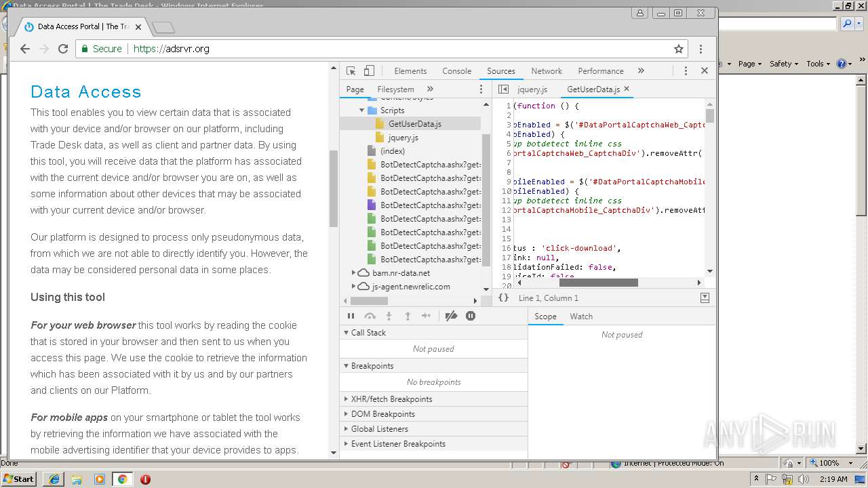Screen dimensions: 868x488
Task: Close the GetUserData.js editor tab
Action: click(627, 88)
